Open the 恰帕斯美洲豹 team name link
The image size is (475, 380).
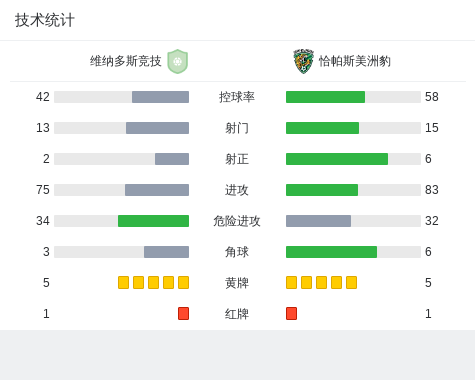click(355, 61)
